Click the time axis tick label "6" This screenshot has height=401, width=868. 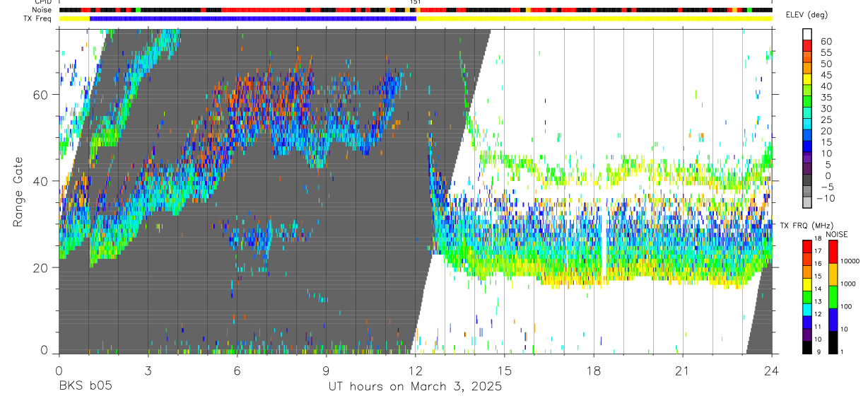[x=237, y=370]
